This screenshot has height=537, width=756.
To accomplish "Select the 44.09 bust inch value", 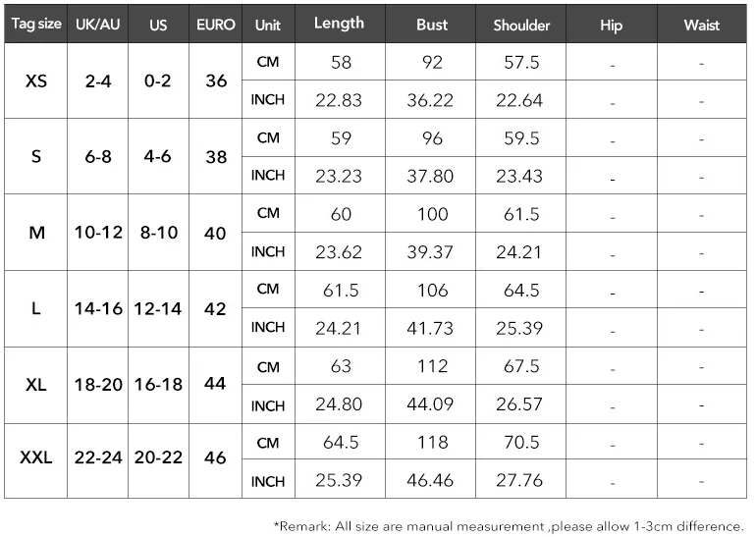I will pyautogui.click(x=432, y=403).
